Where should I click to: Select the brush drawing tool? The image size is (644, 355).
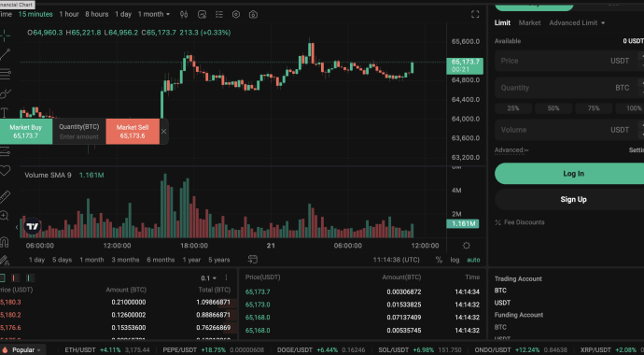[x=5, y=93]
